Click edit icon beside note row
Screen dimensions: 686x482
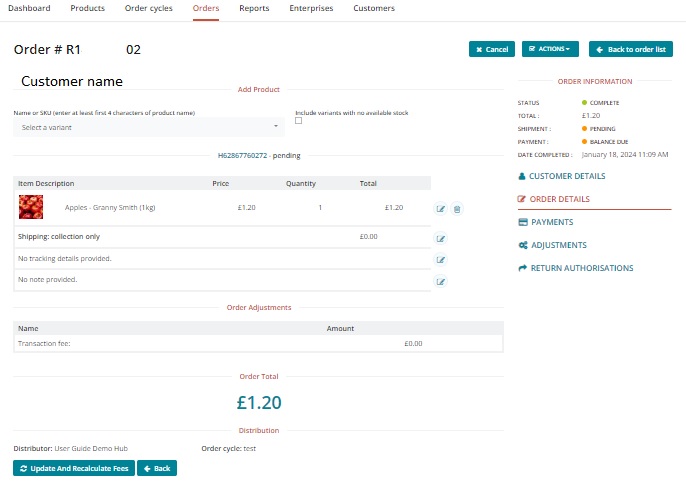tap(441, 282)
